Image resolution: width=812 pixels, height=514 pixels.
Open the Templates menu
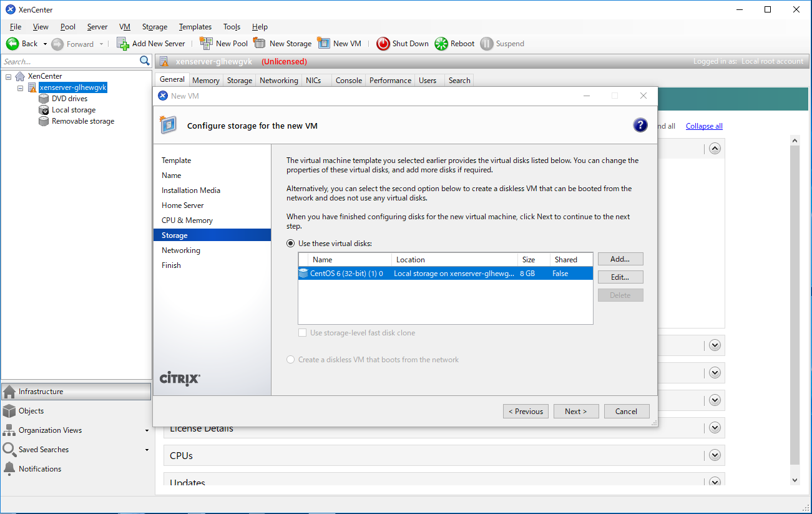click(195, 27)
